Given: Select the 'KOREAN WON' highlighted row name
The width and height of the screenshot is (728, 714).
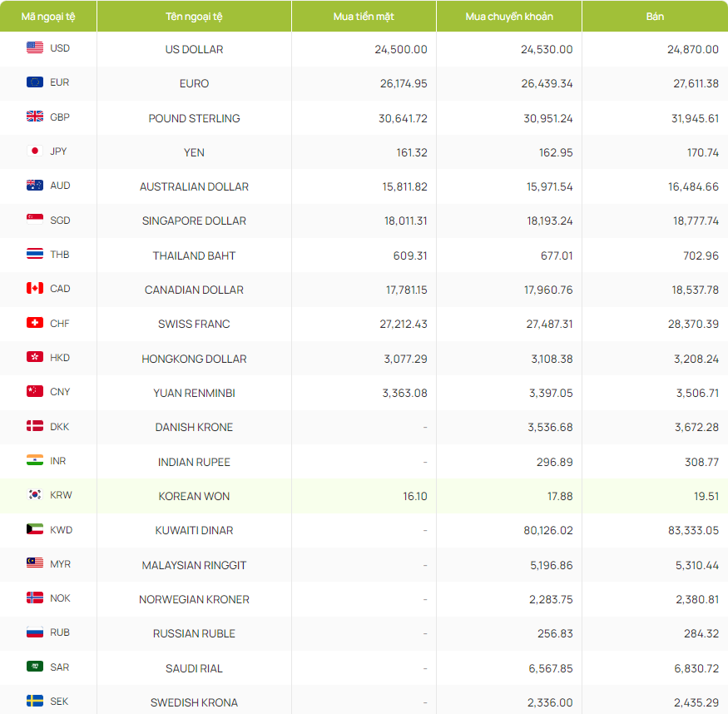Looking at the screenshot, I should pos(194,496).
